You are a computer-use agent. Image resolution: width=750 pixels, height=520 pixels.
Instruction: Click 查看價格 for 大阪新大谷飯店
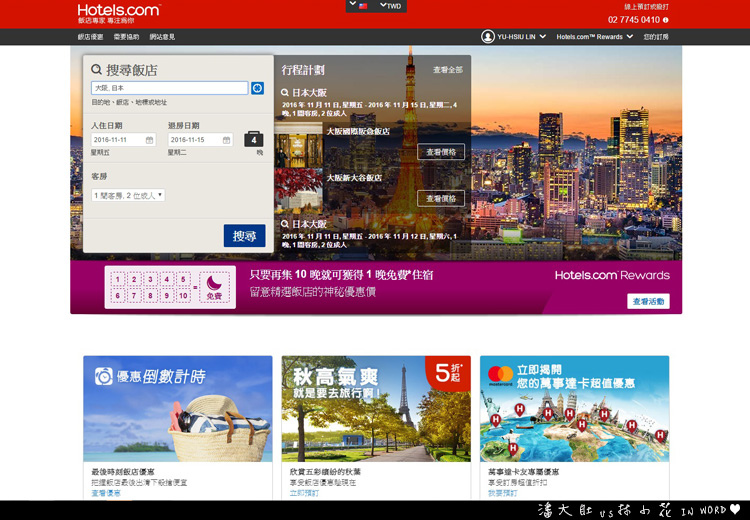(441, 199)
